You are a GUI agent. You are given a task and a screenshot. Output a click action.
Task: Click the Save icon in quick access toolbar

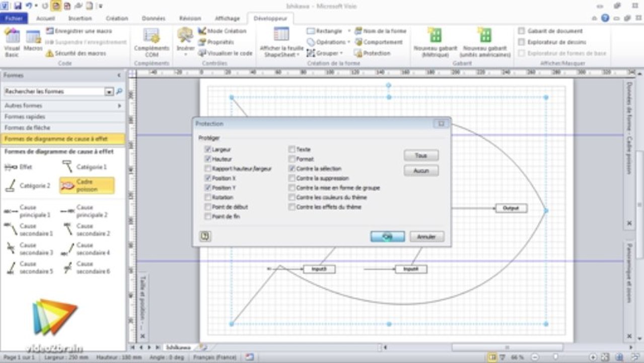(18, 6)
